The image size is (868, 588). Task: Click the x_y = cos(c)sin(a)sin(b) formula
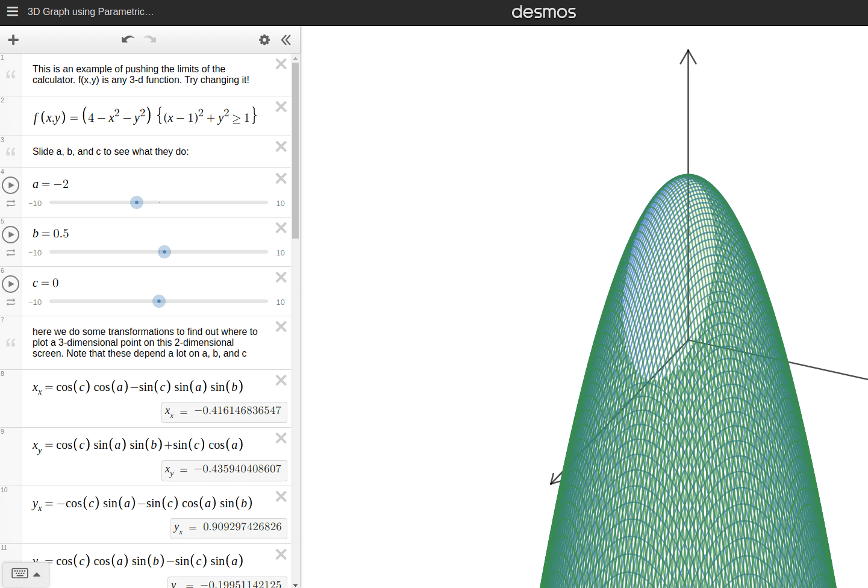pyautogui.click(x=138, y=445)
